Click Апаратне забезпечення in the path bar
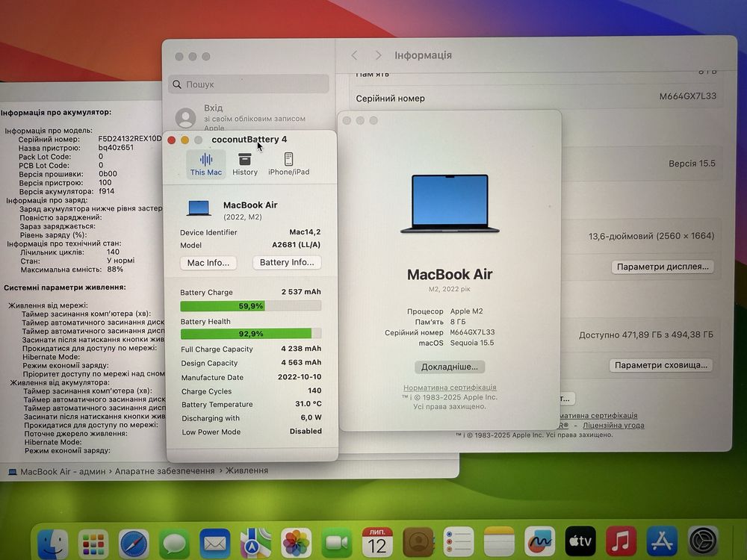The width and height of the screenshot is (747, 560). tap(165, 471)
